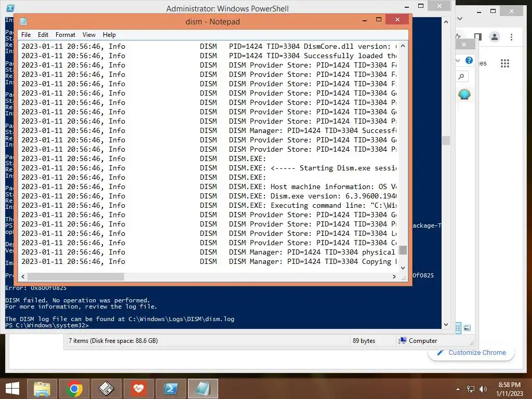Open the Edit menu in Notepad

pos(43,35)
